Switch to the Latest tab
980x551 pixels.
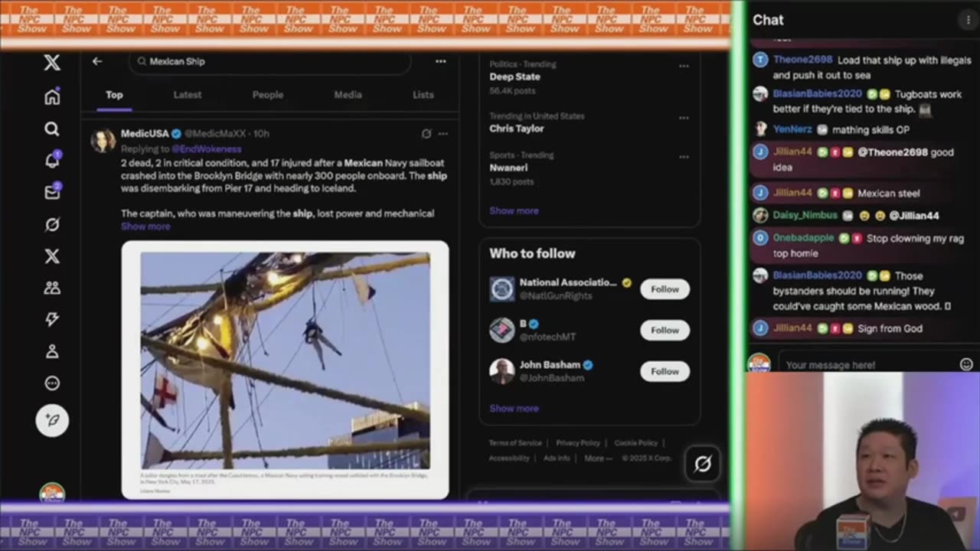coord(188,95)
